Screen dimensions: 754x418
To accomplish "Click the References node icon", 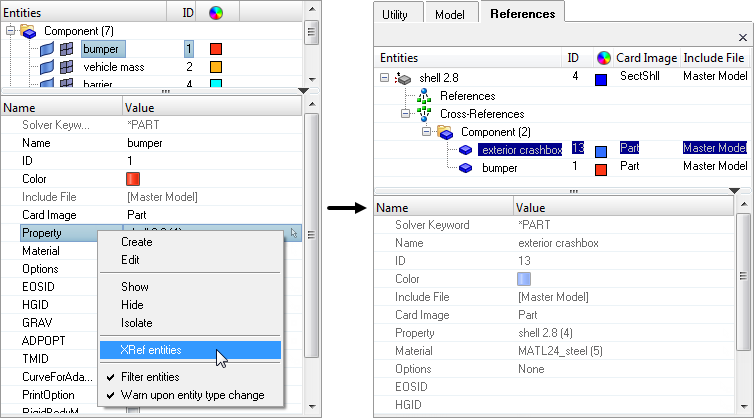I will [424, 96].
